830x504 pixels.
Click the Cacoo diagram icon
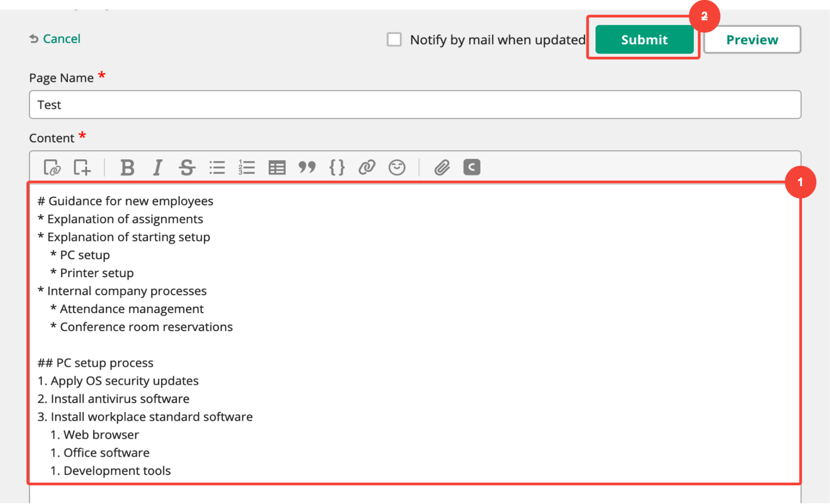tap(472, 168)
